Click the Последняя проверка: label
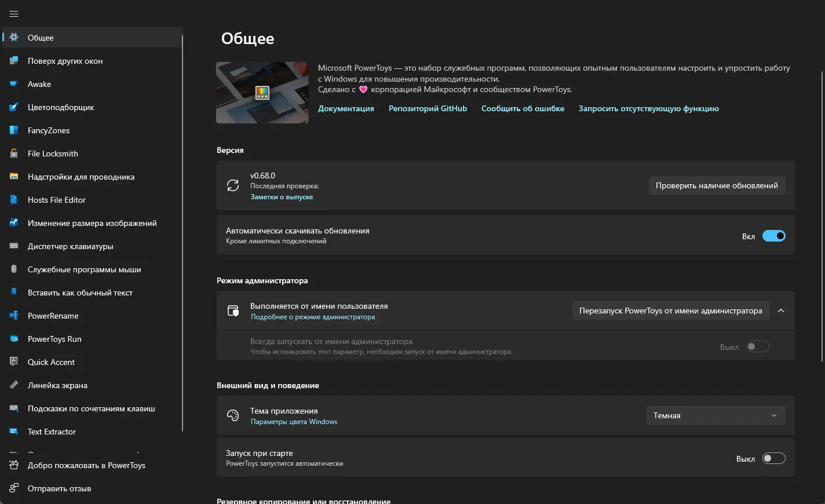Viewport: 825px width, 504px height. (284, 186)
